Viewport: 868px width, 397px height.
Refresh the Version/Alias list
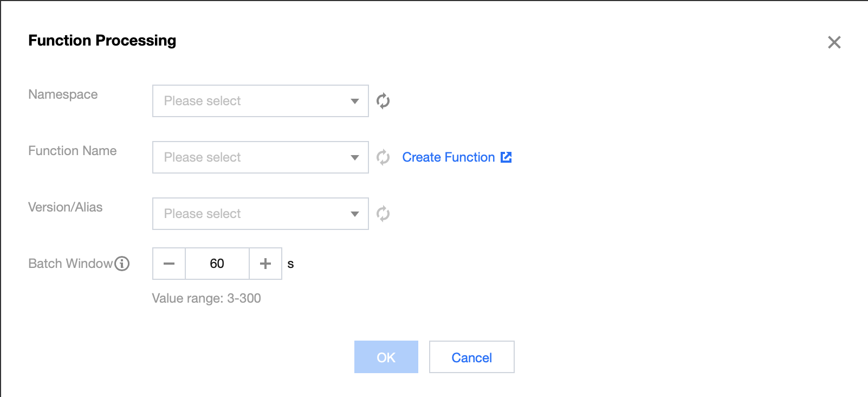(383, 214)
